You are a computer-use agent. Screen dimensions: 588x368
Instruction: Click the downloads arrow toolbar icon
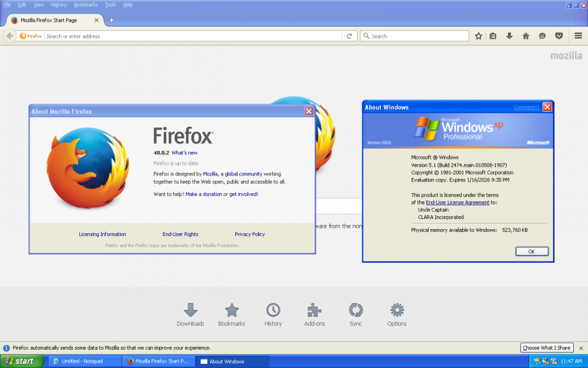(509, 36)
